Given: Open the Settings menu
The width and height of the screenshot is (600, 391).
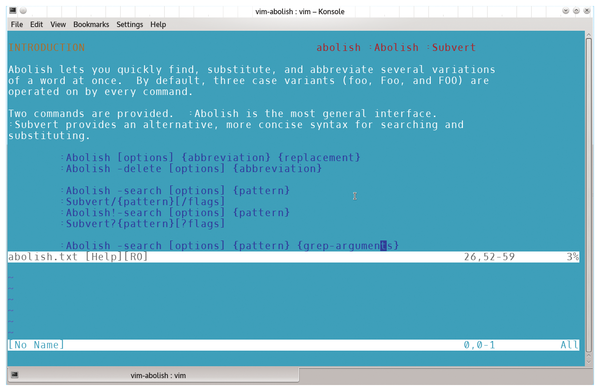Looking at the screenshot, I should tap(130, 24).
